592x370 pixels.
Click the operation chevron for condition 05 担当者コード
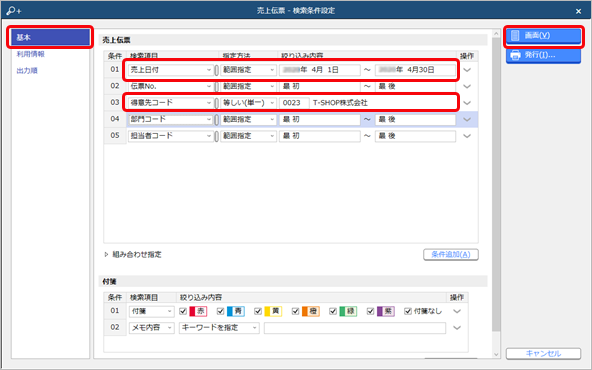coord(467,136)
